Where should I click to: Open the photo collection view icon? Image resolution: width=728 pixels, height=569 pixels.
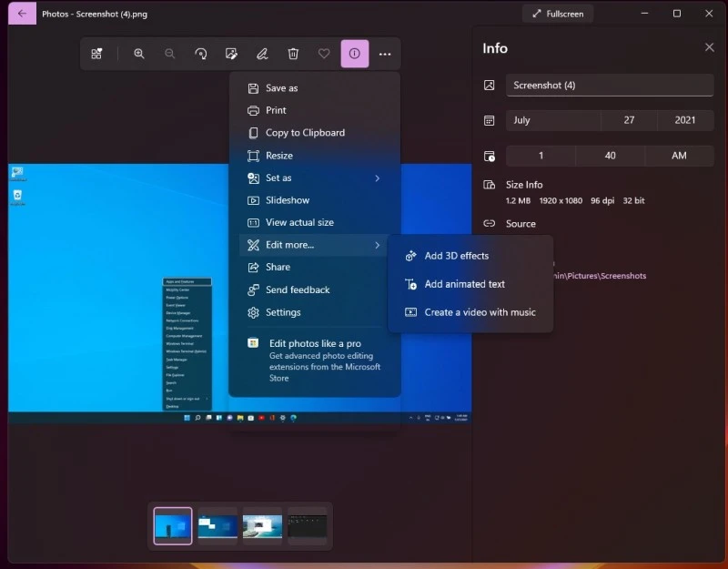click(97, 54)
